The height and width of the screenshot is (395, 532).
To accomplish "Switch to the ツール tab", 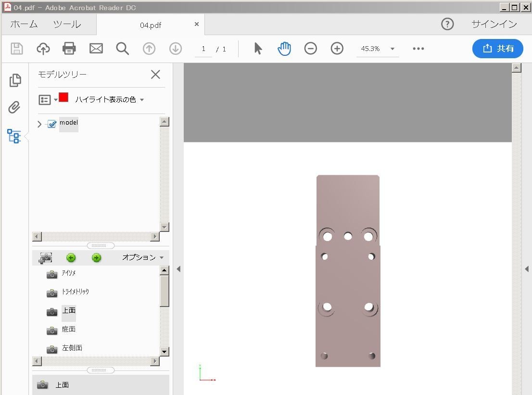I will click(x=67, y=24).
